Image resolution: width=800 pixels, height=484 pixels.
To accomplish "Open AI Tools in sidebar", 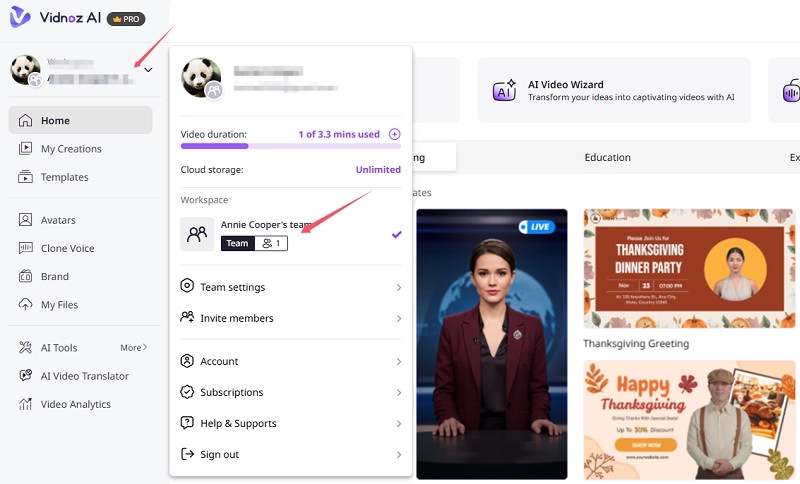I will 59,348.
